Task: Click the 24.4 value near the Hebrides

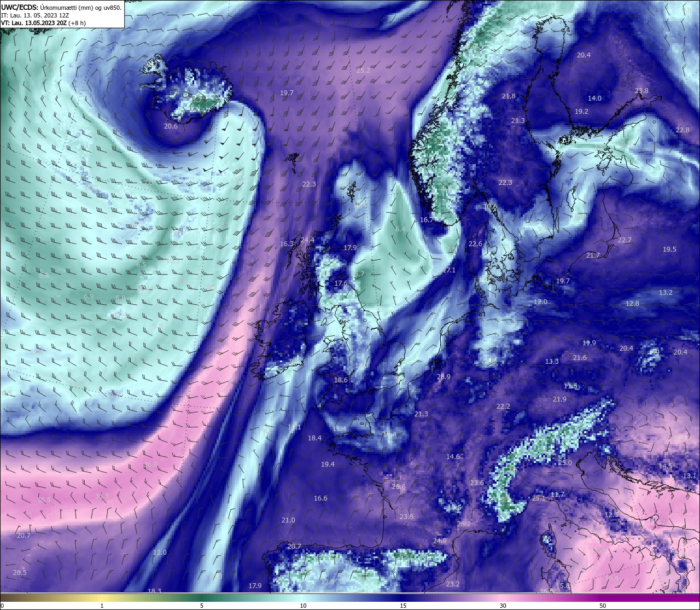Action: [307, 240]
